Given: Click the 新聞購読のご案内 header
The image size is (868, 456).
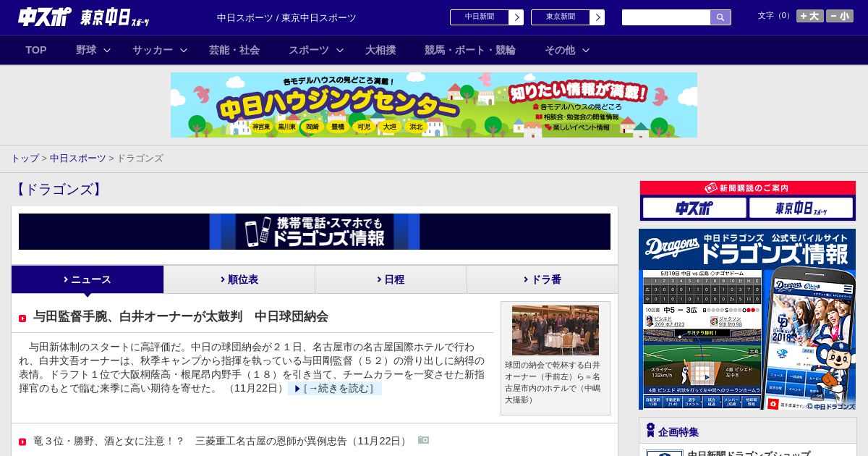Looking at the screenshot, I should [x=747, y=188].
